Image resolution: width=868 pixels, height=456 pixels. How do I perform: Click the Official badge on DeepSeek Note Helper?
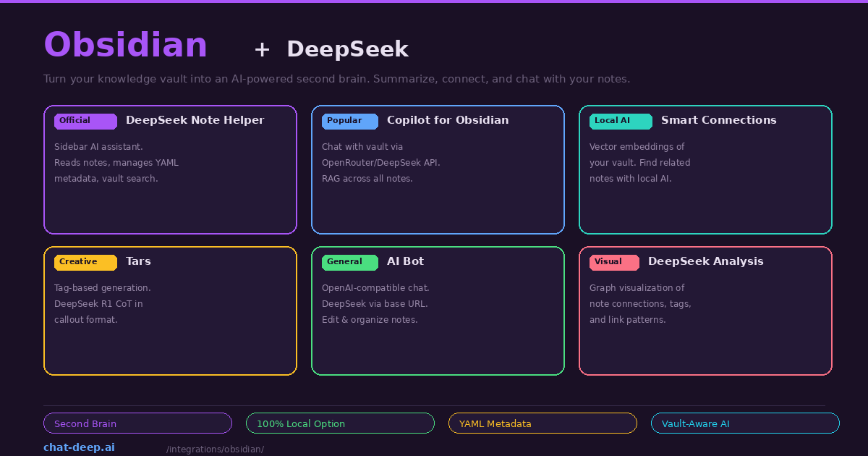click(x=85, y=121)
